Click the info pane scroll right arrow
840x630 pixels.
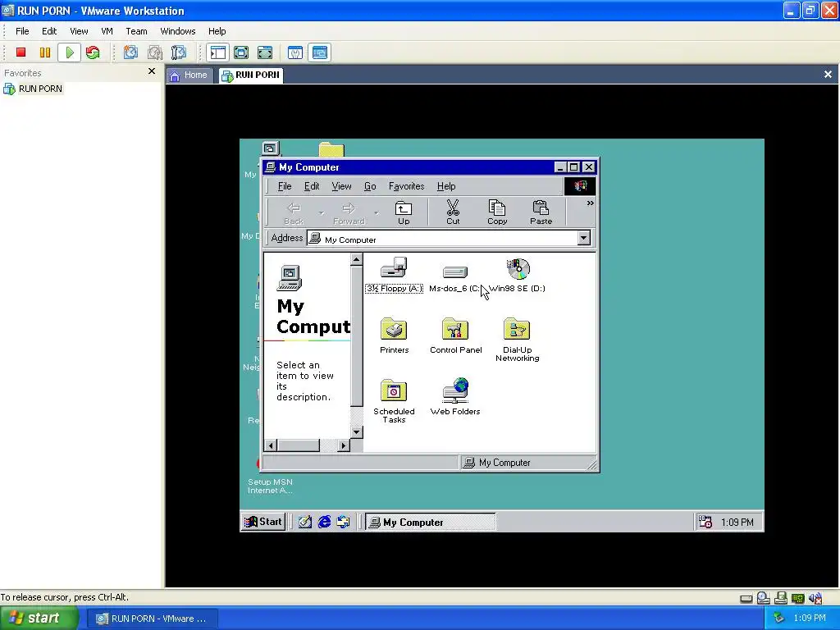click(344, 445)
